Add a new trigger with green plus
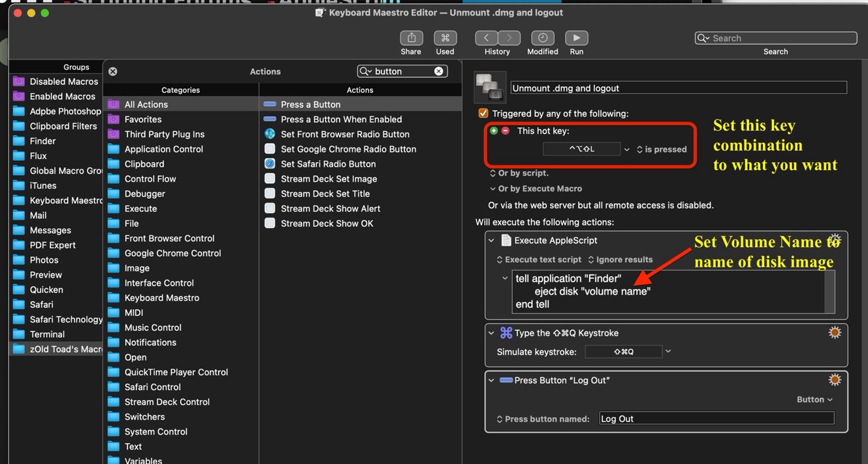Viewport: 868px width, 464px height. point(494,131)
